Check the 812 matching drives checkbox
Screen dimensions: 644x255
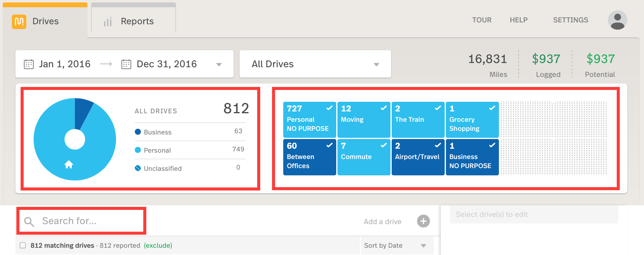pos(23,245)
